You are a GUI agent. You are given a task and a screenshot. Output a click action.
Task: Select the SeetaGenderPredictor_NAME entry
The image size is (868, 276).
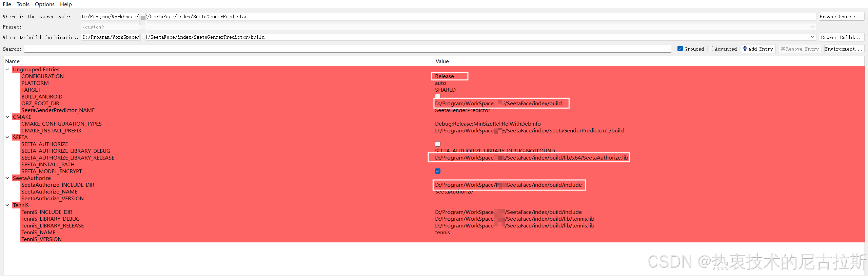click(x=58, y=110)
